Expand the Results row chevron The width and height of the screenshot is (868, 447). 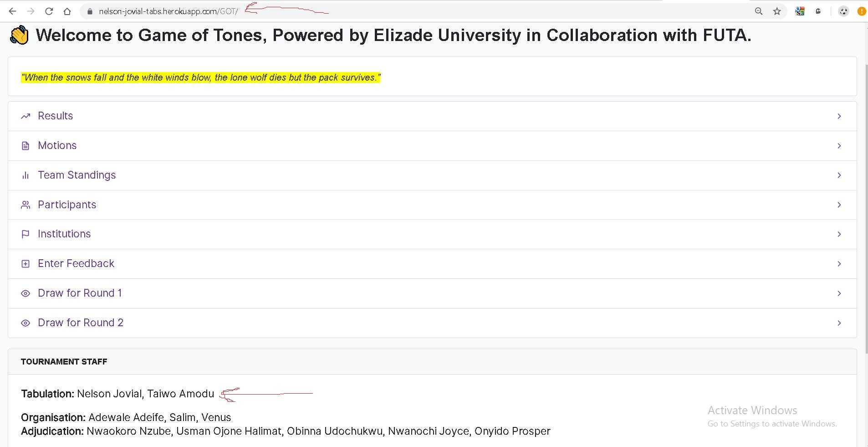click(839, 116)
